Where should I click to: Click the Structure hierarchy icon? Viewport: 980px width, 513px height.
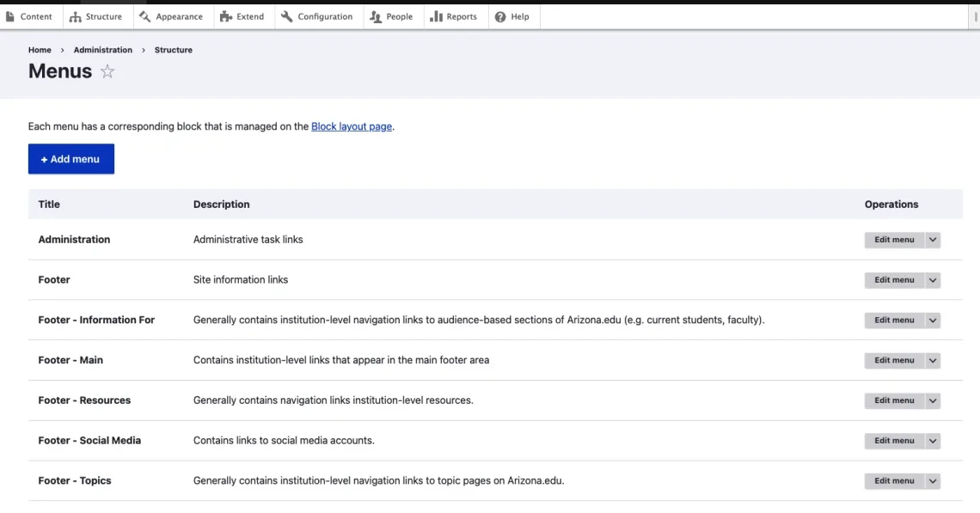click(x=76, y=16)
